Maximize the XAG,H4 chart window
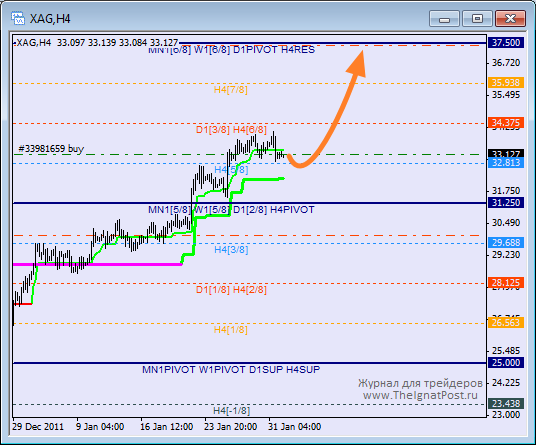 [x=477, y=18]
